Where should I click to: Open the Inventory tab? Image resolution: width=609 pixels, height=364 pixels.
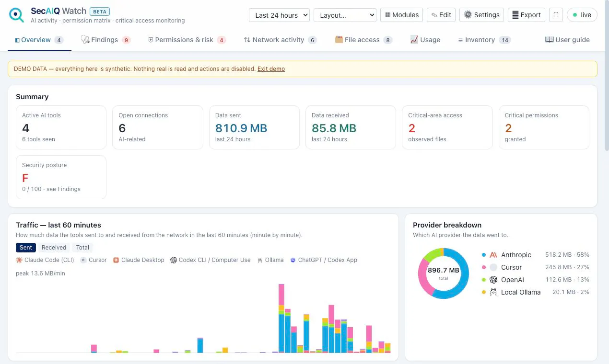point(484,40)
